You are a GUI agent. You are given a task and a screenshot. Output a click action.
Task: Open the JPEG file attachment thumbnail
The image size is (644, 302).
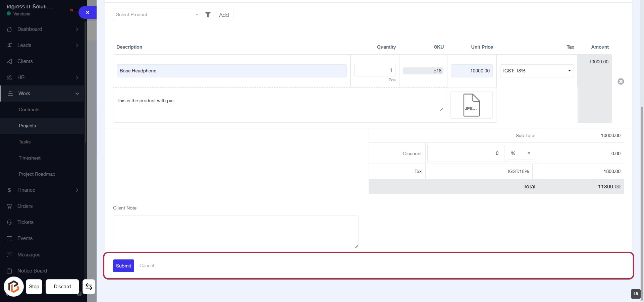[471, 105]
